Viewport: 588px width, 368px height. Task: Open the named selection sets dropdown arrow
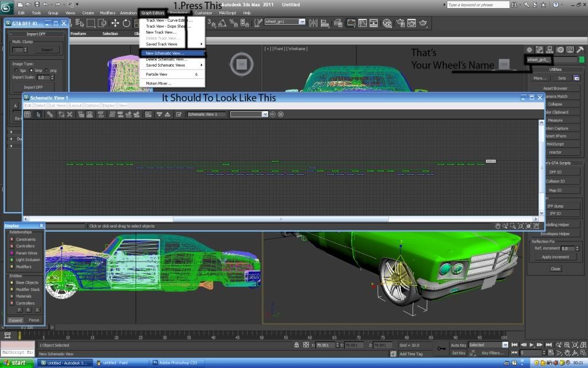(302, 22)
